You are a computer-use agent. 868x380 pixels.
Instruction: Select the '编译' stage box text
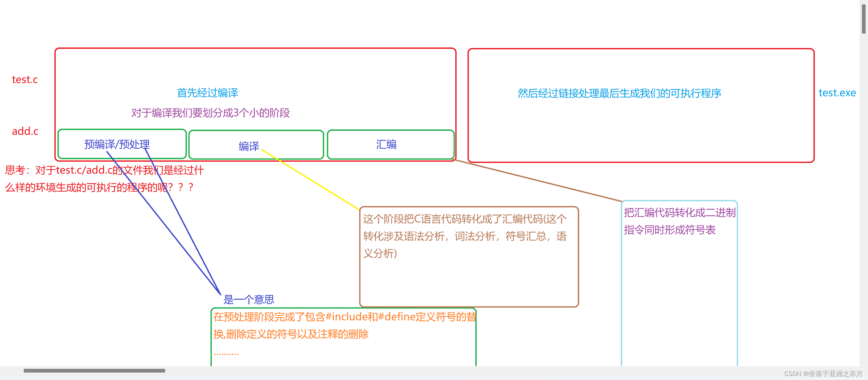(x=249, y=146)
